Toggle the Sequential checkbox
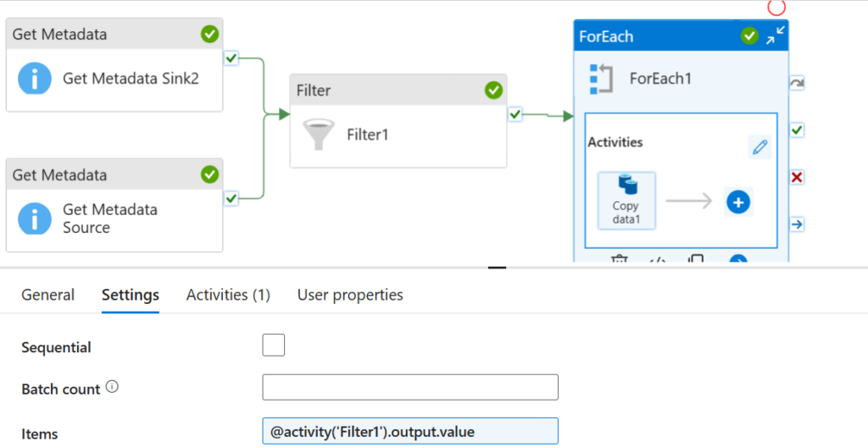Image resolution: width=868 pixels, height=448 pixels. click(274, 346)
